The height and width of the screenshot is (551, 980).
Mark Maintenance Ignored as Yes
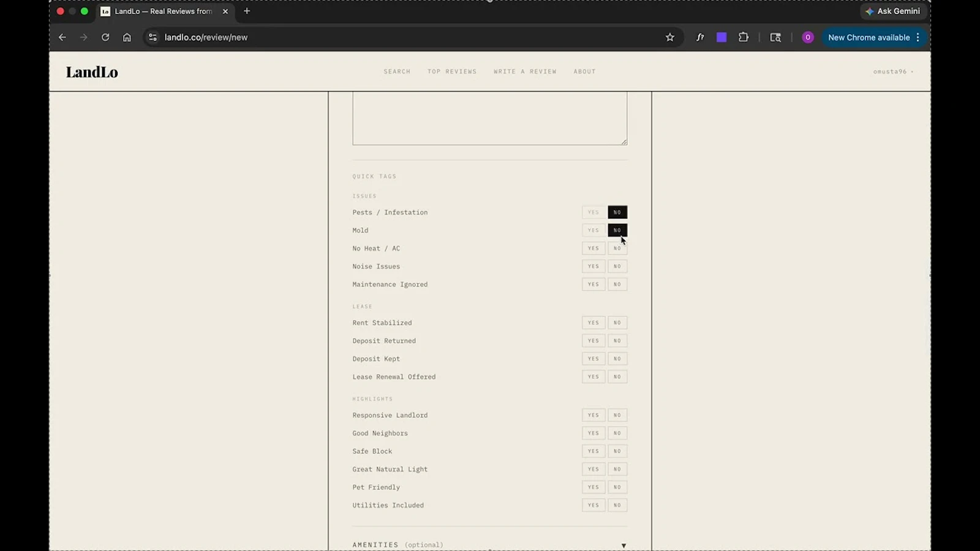[x=593, y=284]
